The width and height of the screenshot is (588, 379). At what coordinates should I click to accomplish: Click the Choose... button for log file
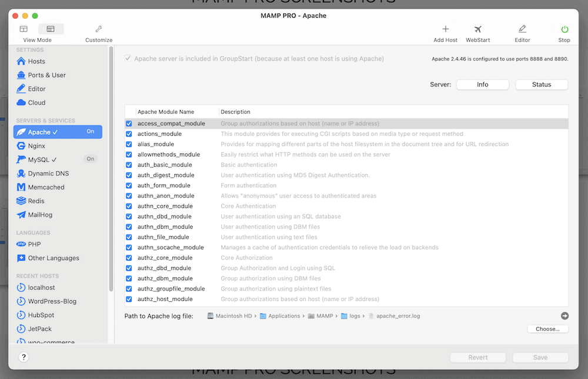[547, 329]
